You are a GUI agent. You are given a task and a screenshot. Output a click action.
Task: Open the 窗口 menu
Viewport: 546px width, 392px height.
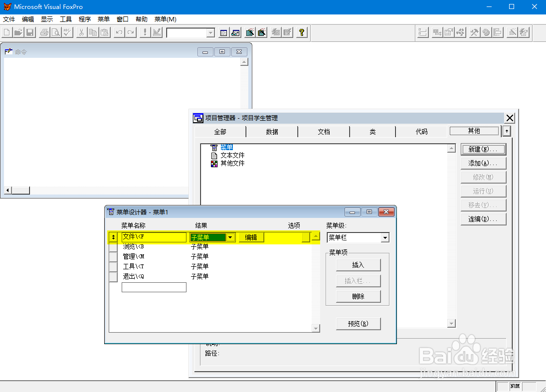click(x=123, y=19)
